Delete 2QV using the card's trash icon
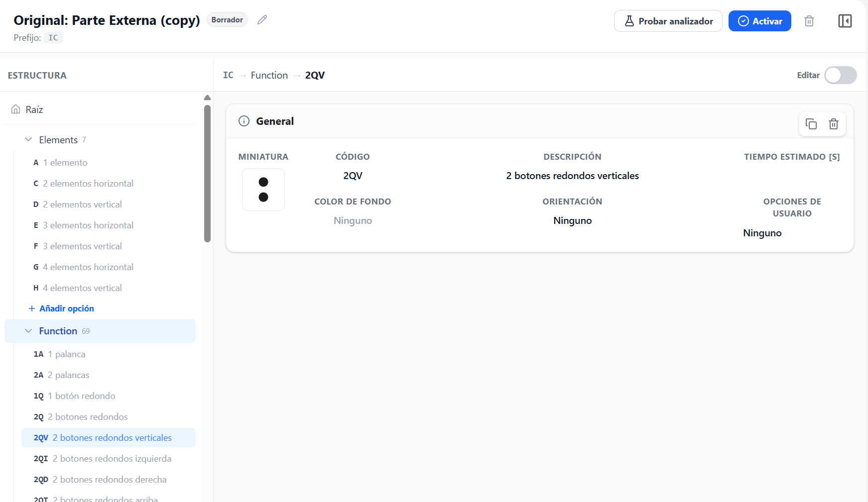This screenshot has width=868, height=502. coord(834,124)
